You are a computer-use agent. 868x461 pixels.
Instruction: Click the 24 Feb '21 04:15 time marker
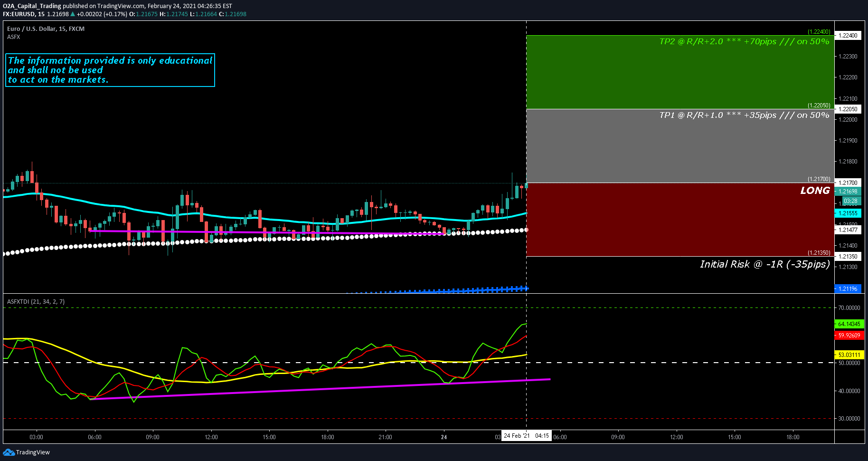pos(526,436)
